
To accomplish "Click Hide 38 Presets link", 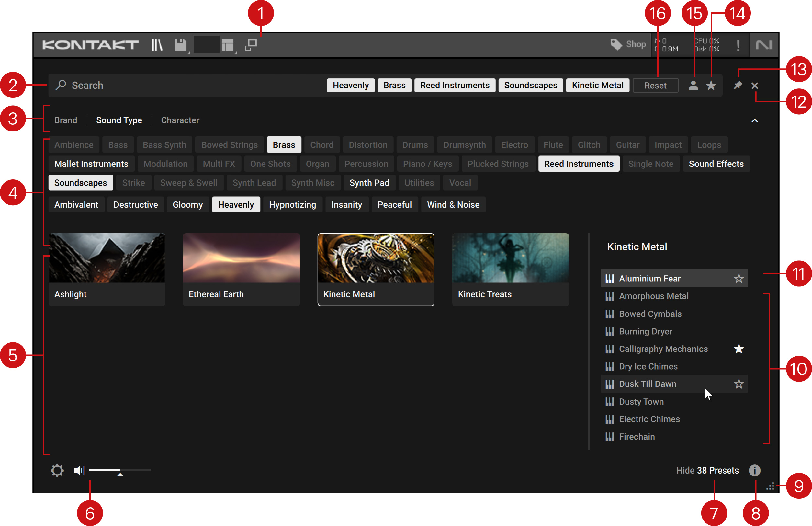I will click(707, 470).
